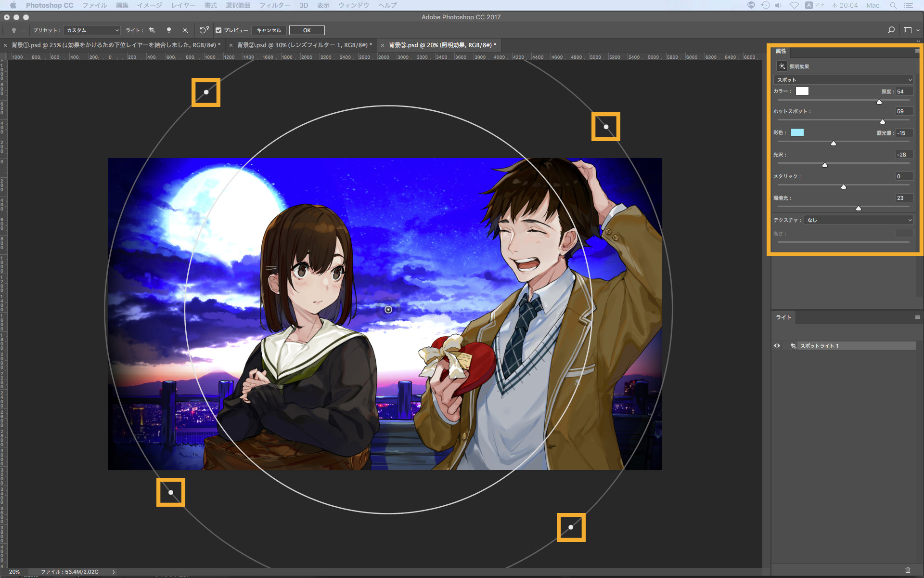Hide スポットライト 1 with the eye icon
The image size is (924, 578).
[x=777, y=346]
